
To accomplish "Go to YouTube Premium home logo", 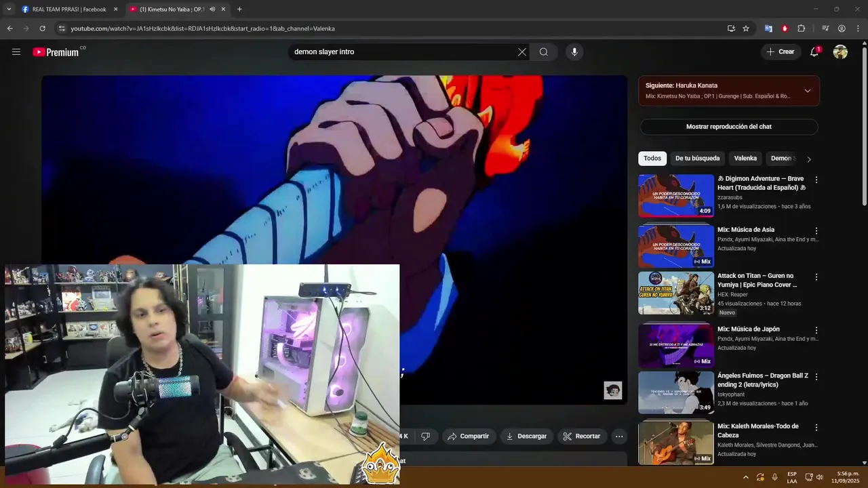I will tap(56, 52).
